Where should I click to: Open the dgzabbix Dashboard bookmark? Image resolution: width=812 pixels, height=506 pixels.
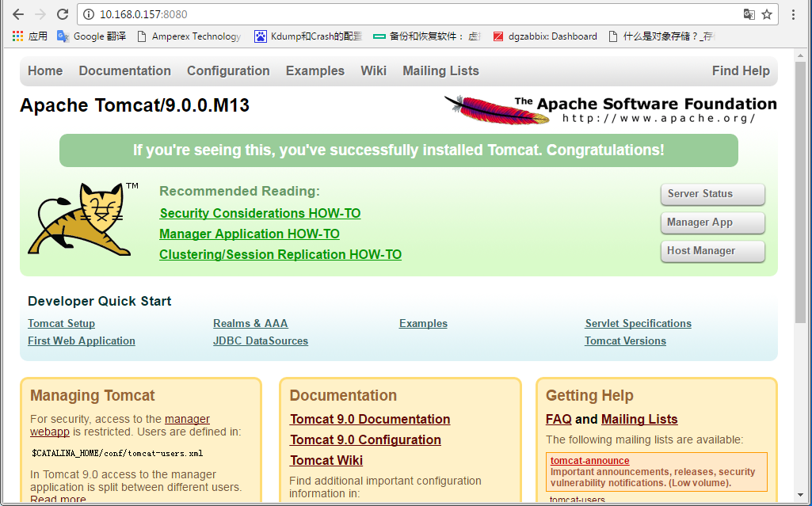point(545,36)
